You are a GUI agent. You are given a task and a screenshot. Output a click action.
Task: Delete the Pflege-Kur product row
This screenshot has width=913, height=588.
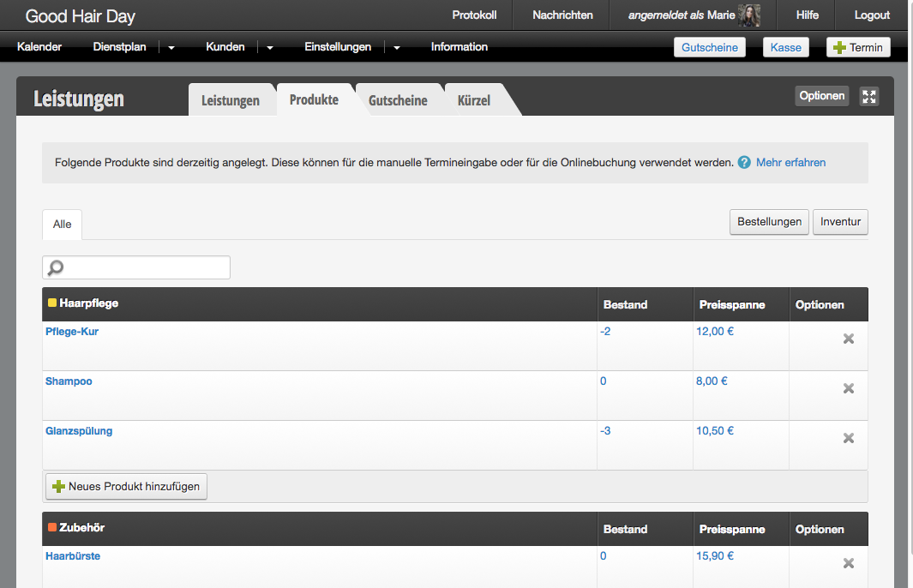pos(849,339)
